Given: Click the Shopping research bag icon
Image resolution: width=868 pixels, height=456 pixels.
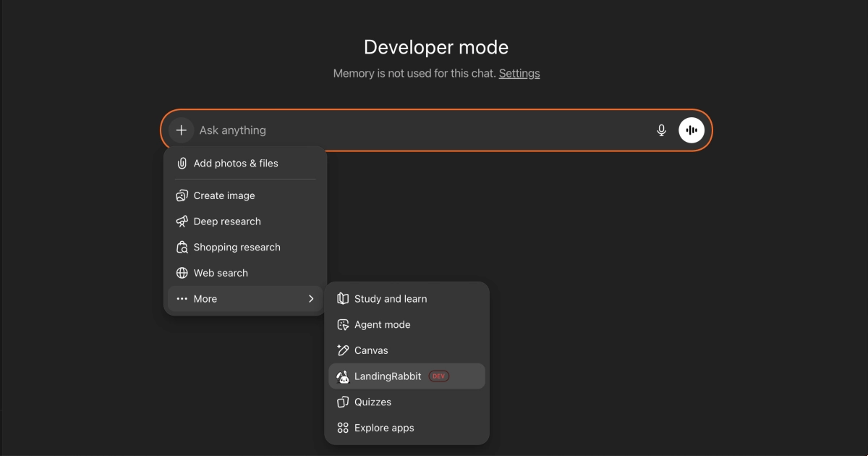Looking at the screenshot, I should tap(182, 248).
